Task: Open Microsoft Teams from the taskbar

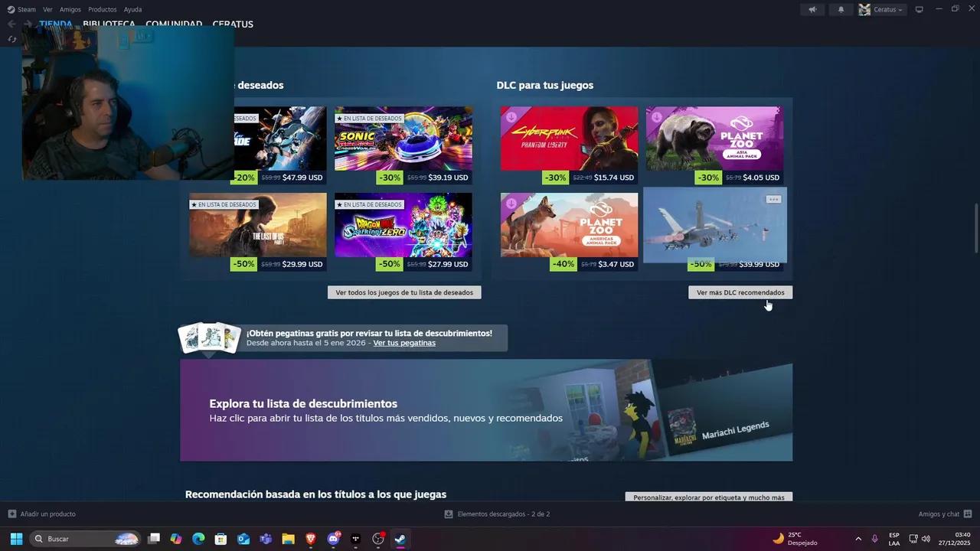Action: 266,539
